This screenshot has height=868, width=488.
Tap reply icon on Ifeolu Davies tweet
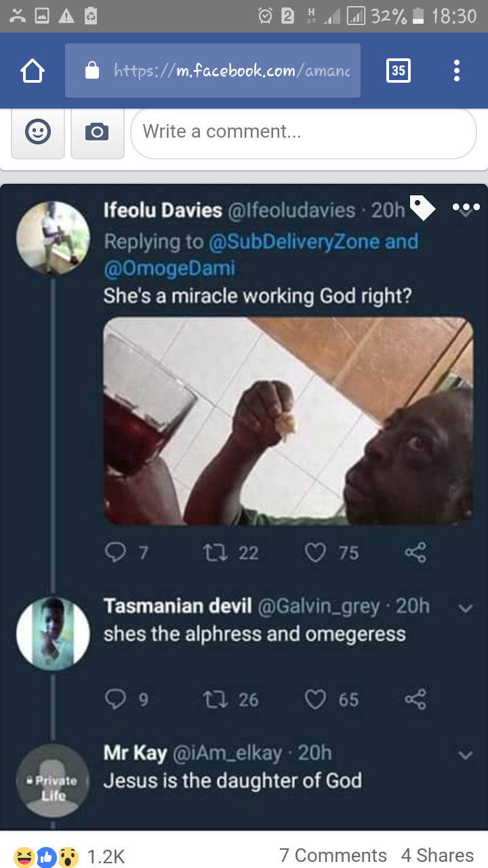pos(115,553)
